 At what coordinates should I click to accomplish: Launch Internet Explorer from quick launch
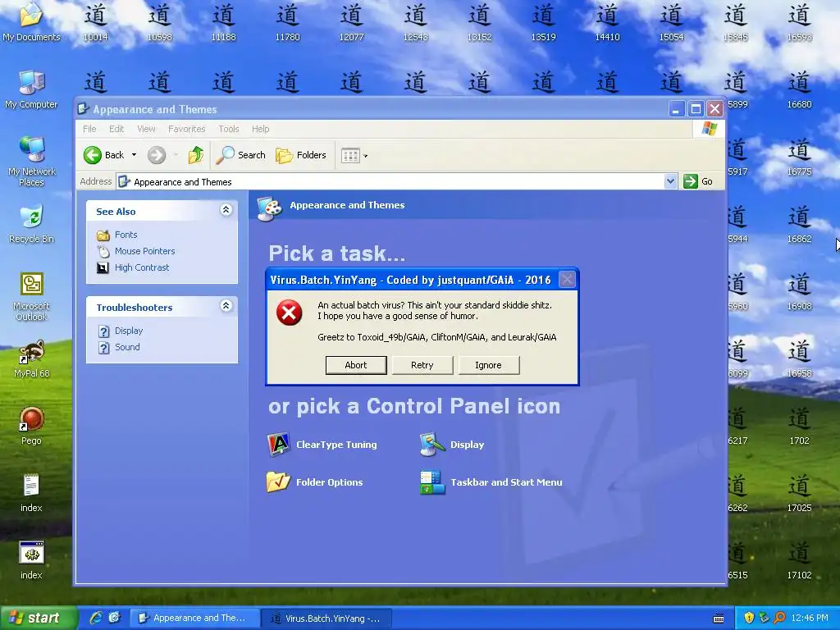(x=96, y=618)
